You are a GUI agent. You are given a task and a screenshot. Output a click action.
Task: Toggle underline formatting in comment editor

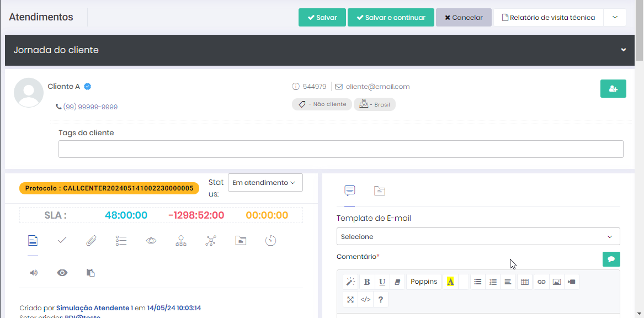tap(382, 282)
